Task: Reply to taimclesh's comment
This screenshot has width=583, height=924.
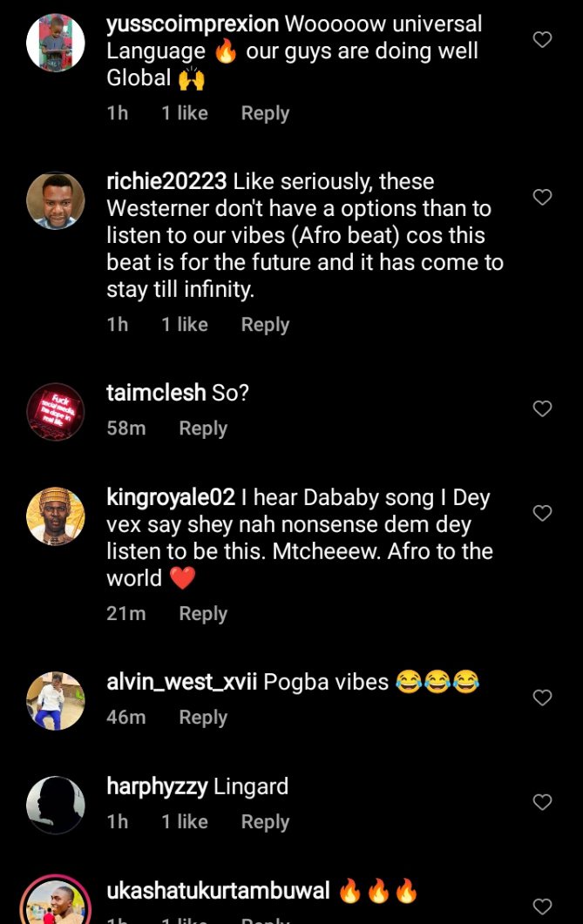Action: click(x=203, y=428)
